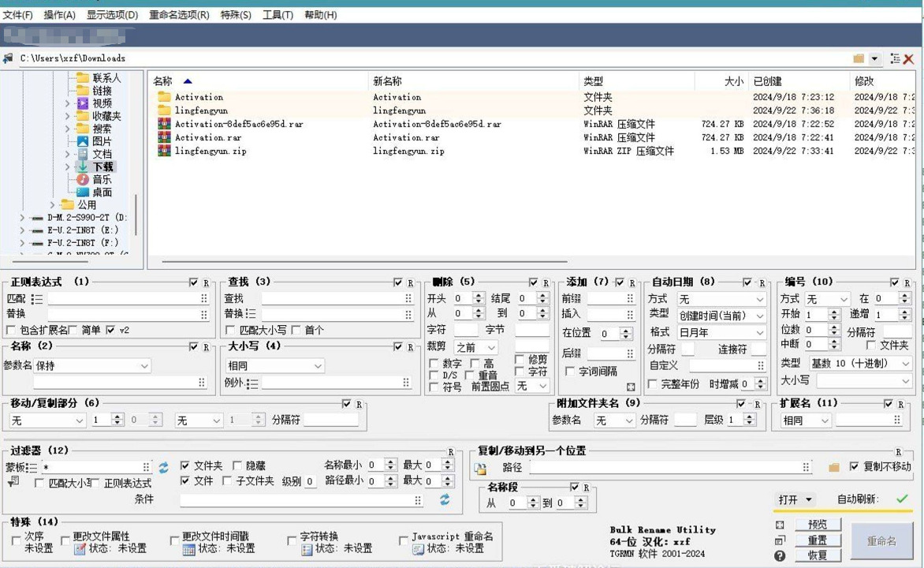Enable the 子文件夹 filter checkbox
Screen dimensions: 924x568
[x=227, y=480]
